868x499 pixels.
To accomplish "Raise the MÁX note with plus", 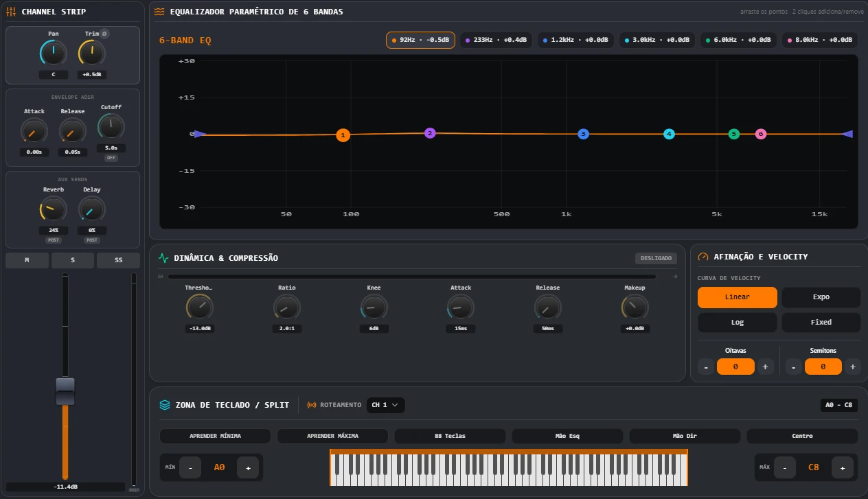I will coord(843,467).
